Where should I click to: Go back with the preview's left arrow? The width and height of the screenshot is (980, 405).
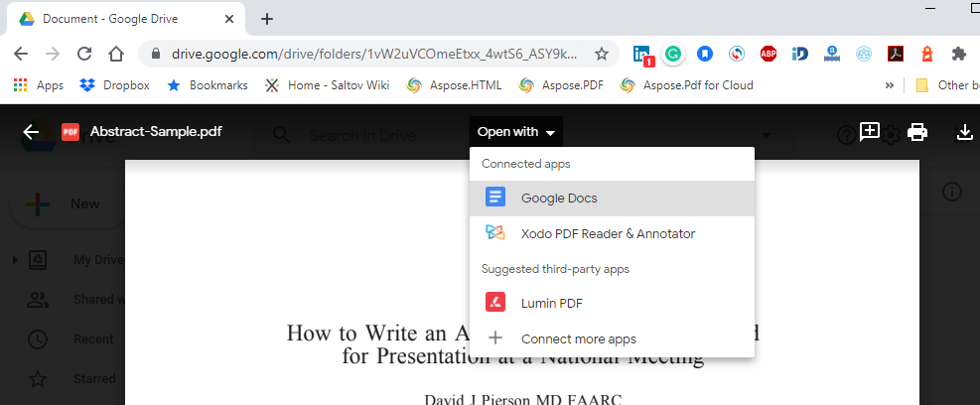coord(31,132)
